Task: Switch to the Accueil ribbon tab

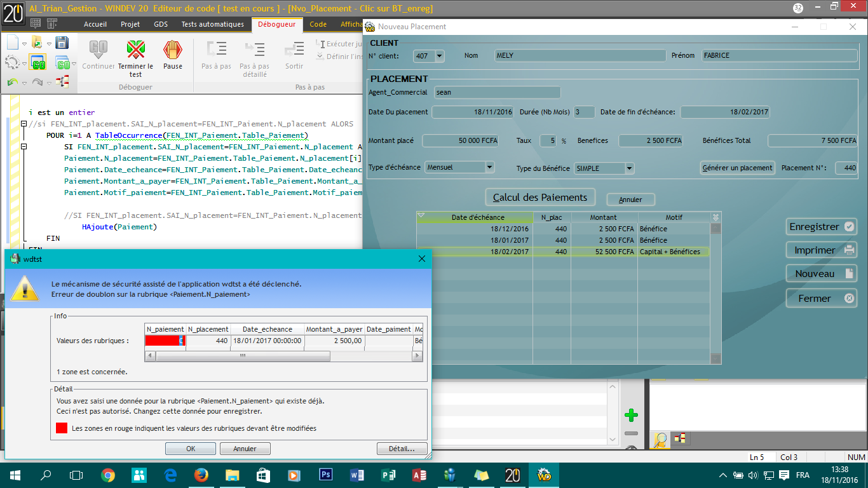Action: [x=95, y=24]
